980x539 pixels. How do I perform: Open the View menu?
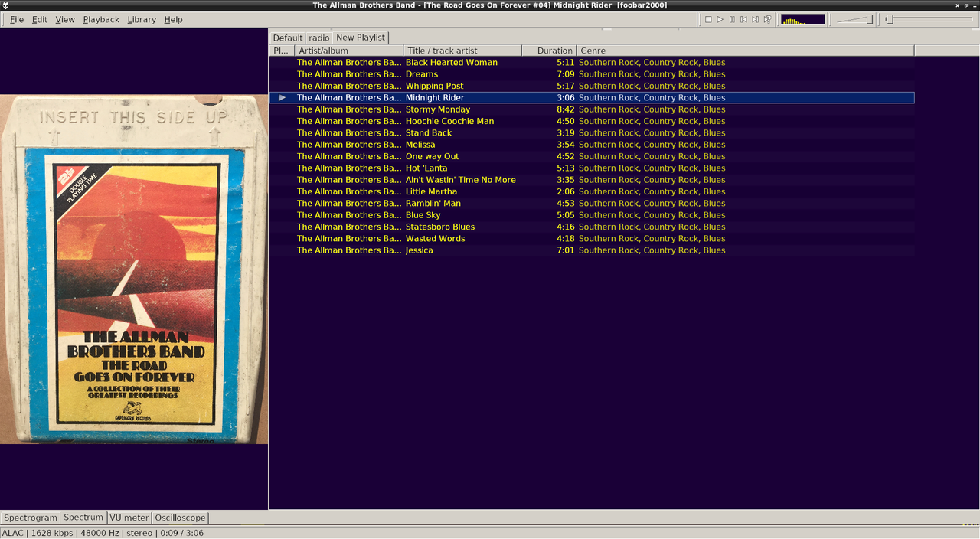click(x=65, y=19)
